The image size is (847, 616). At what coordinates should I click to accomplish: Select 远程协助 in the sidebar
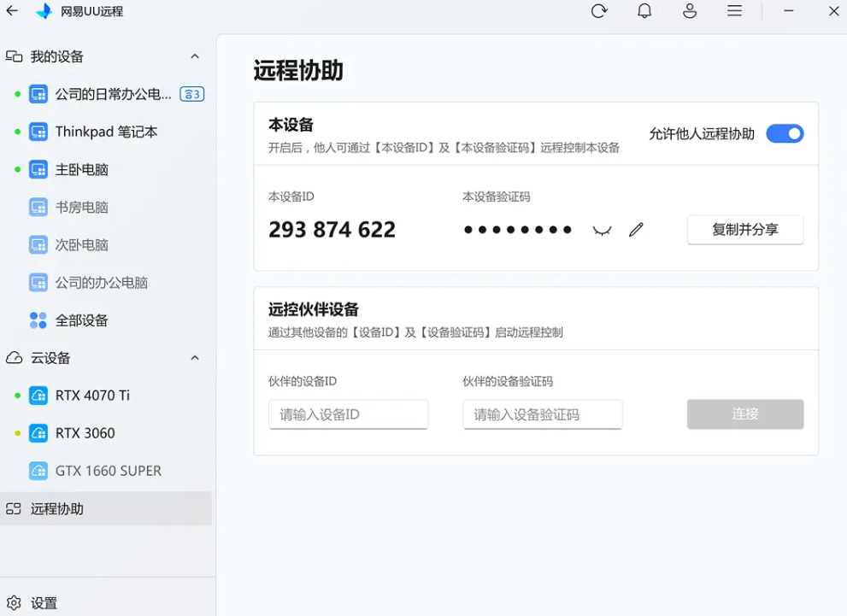(x=57, y=508)
